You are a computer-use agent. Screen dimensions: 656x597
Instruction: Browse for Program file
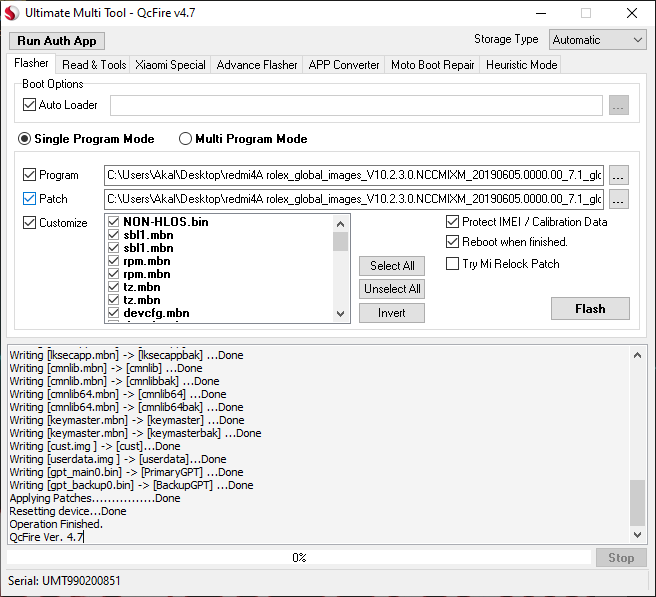click(619, 175)
